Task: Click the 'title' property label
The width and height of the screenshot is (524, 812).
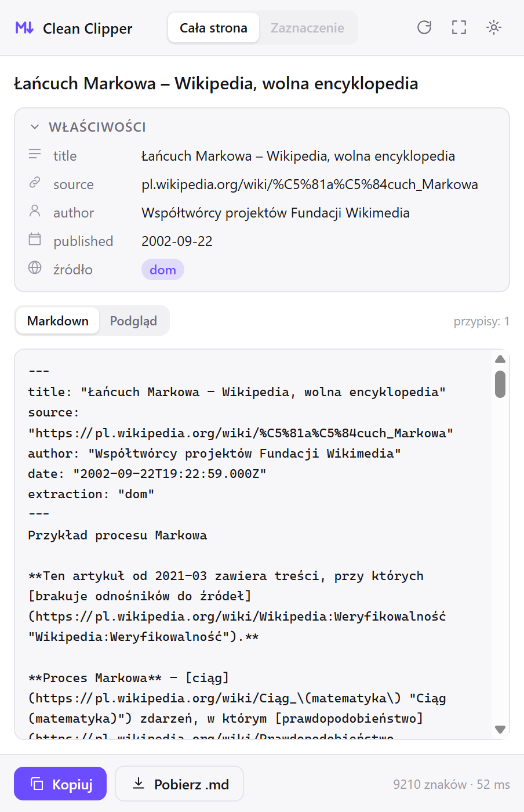Action: pyautogui.click(x=65, y=156)
